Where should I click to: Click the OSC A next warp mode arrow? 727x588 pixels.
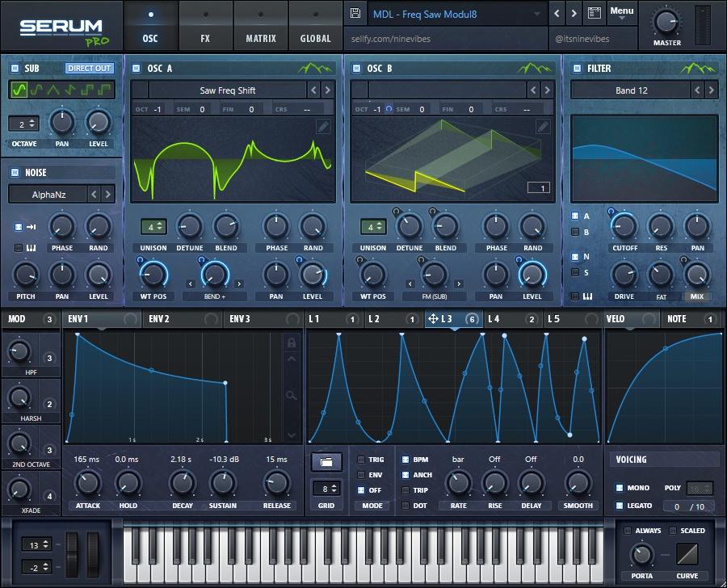coord(239,283)
